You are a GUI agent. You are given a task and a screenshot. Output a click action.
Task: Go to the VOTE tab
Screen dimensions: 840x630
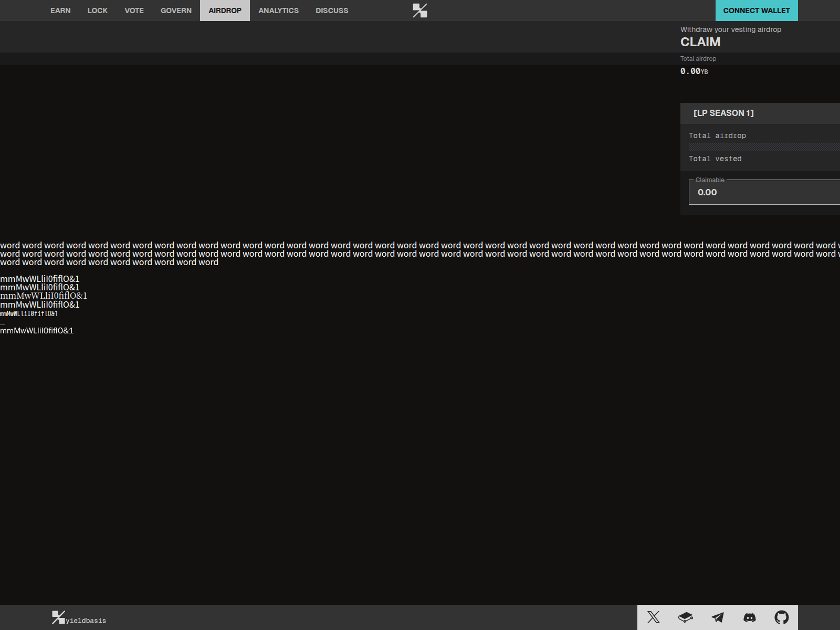134,10
